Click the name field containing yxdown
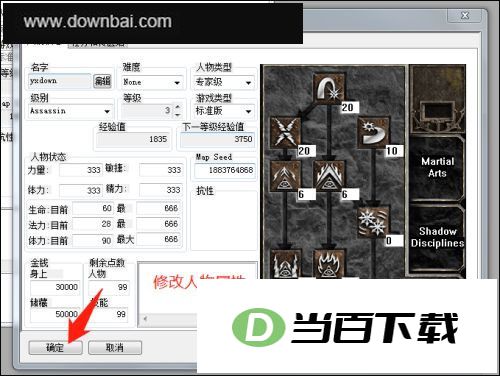 [x=60, y=81]
